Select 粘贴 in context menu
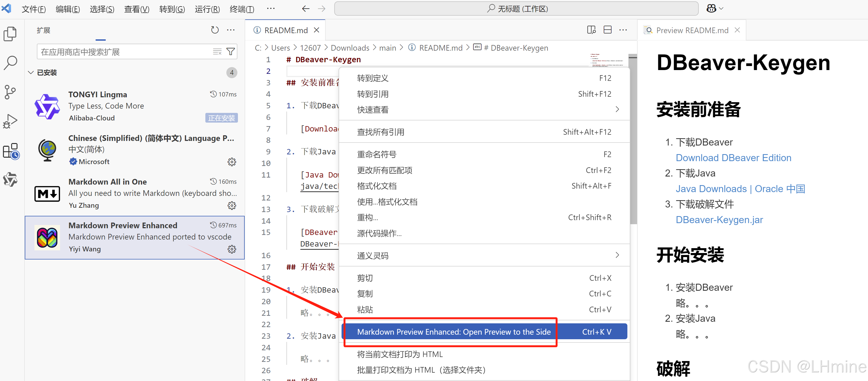Image resolution: width=868 pixels, height=381 pixels. [484, 309]
